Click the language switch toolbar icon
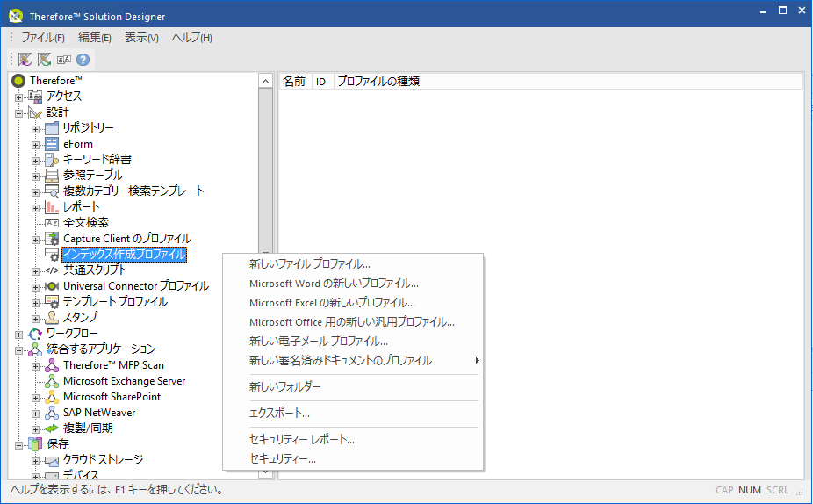Image resolution: width=813 pixels, height=504 pixels. [64, 60]
